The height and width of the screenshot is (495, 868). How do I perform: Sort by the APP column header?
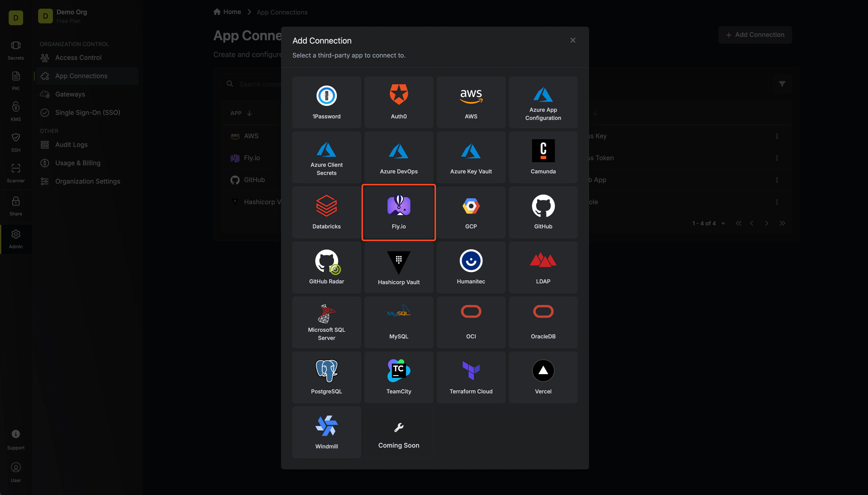(x=241, y=113)
